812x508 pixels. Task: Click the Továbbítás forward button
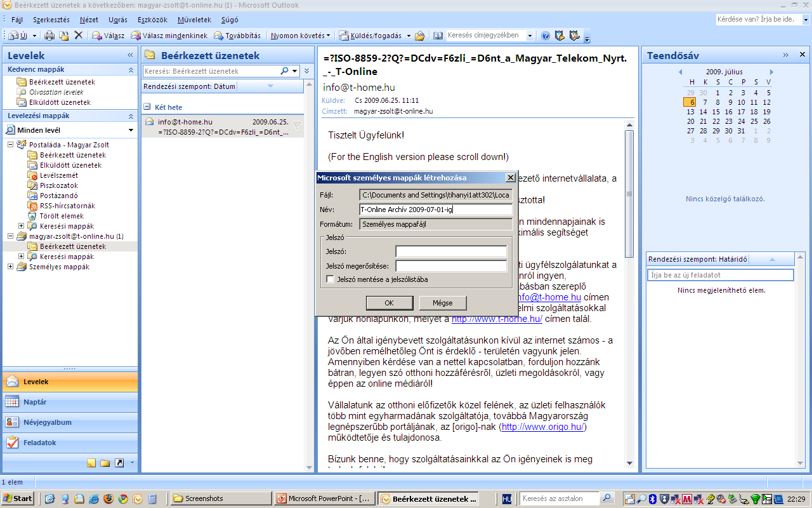coord(237,36)
